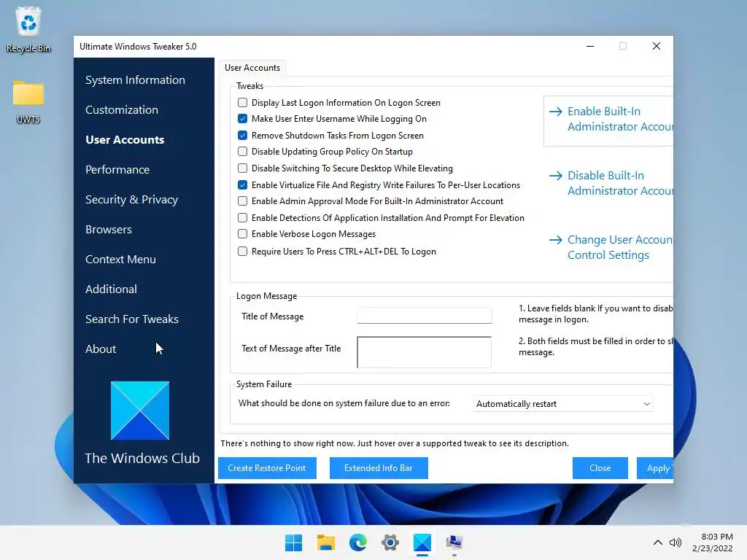Open the About section
The image size is (747, 560).
(101, 349)
